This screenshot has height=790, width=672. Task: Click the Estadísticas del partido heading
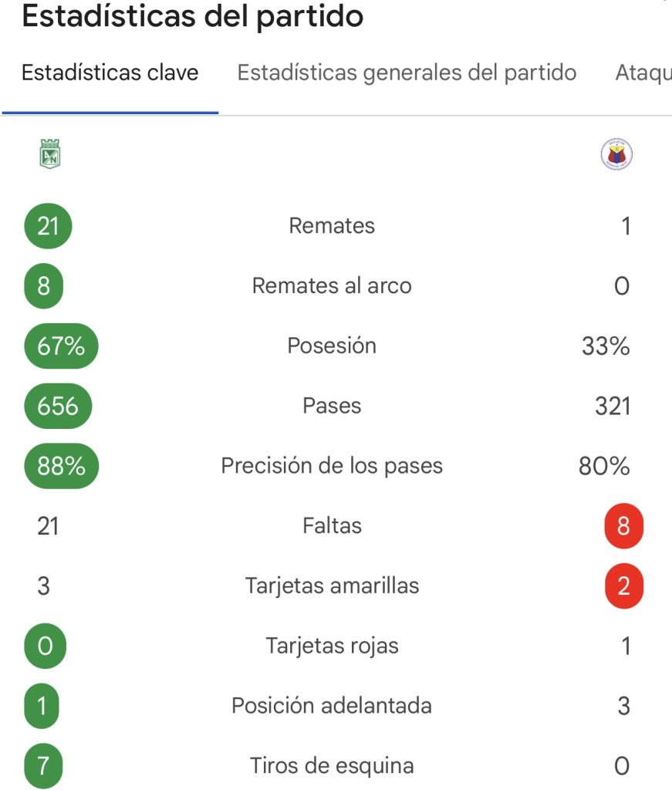point(192,16)
